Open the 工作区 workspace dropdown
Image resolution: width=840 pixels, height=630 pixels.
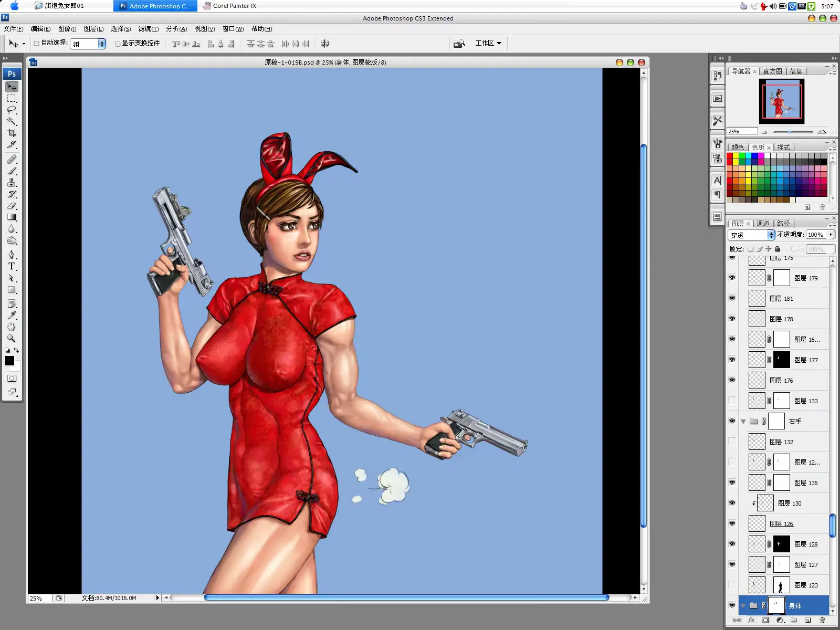pos(488,43)
